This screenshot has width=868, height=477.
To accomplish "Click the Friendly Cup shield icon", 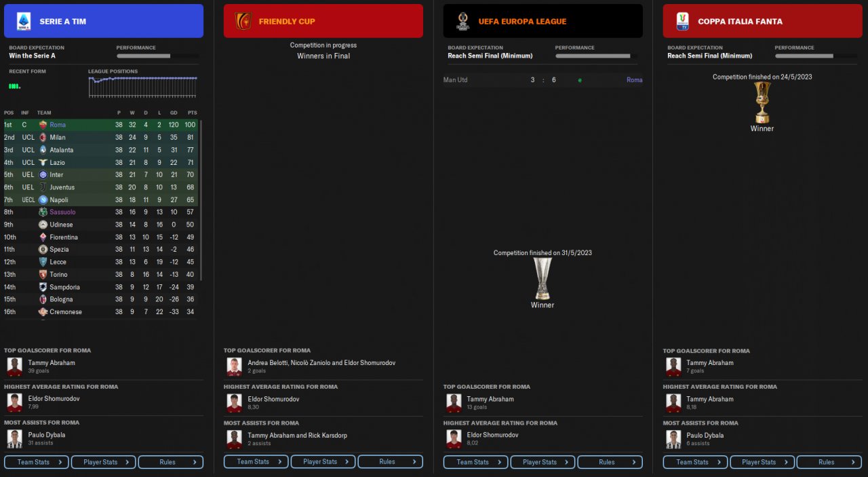I will click(x=243, y=21).
